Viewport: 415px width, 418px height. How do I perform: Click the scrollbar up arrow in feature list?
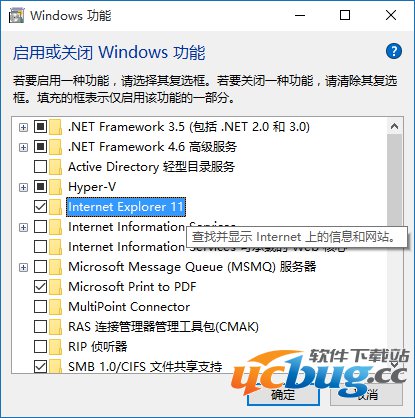(395, 126)
